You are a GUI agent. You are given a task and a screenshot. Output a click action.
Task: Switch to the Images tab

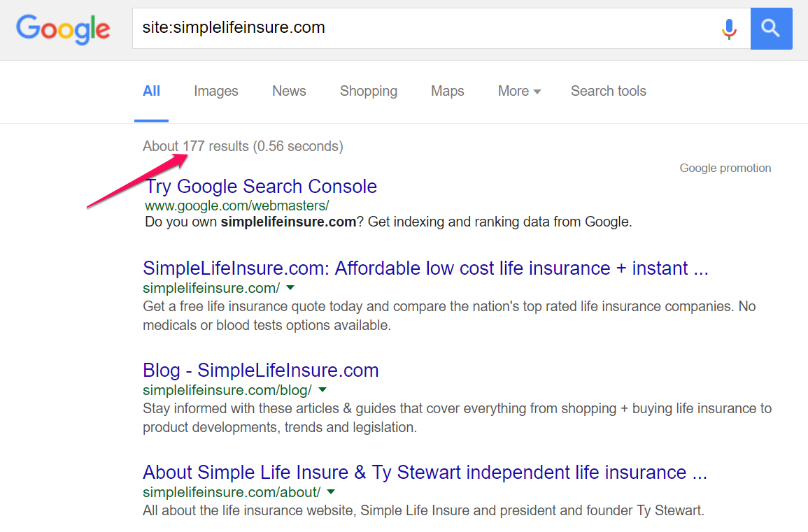[x=215, y=91]
